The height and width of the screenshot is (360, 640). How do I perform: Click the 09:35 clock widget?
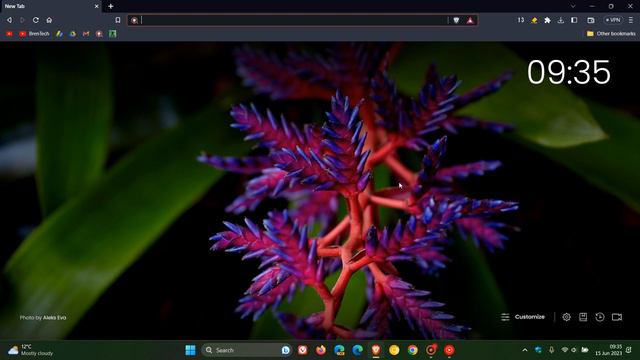click(569, 72)
